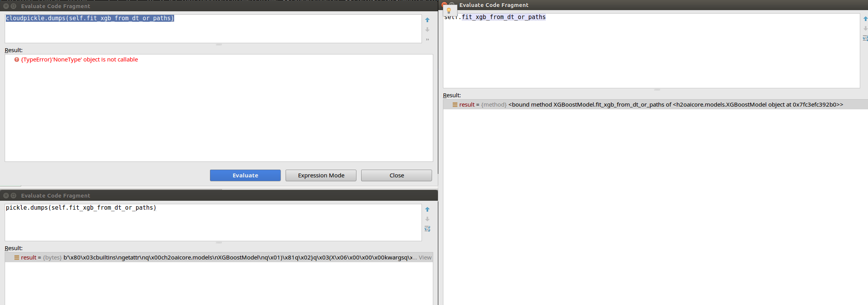The width and height of the screenshot is (868, 305).
Task: Click the Result label above the bytes output
Action: [14, 248]
